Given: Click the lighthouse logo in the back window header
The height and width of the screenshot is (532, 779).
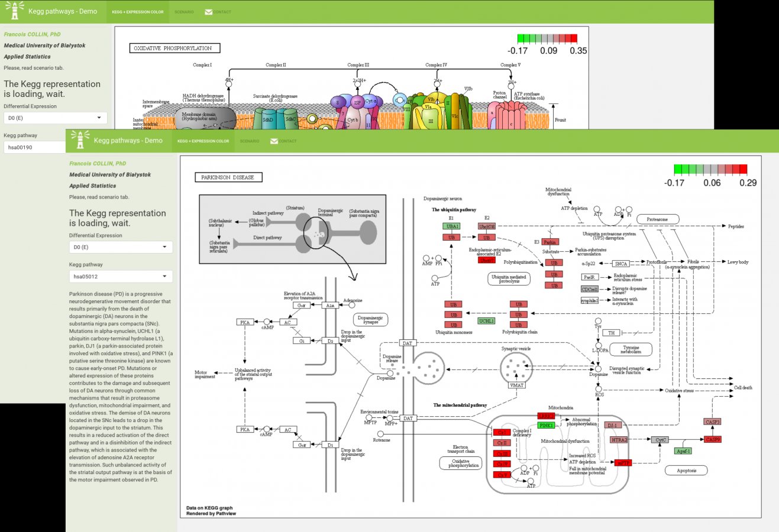Looking at the screenshot, I should (x=15, y=11).
